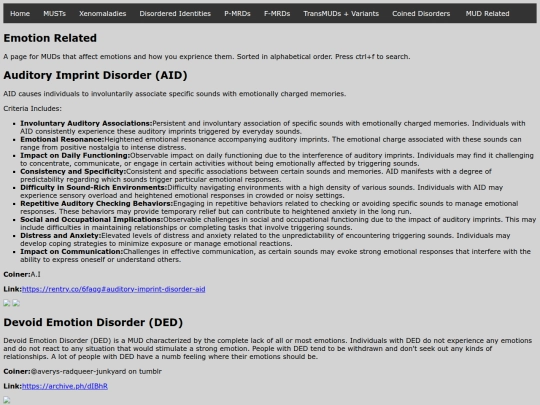
Task: Click the Criteria Includes: text
Action: (32, 108)
